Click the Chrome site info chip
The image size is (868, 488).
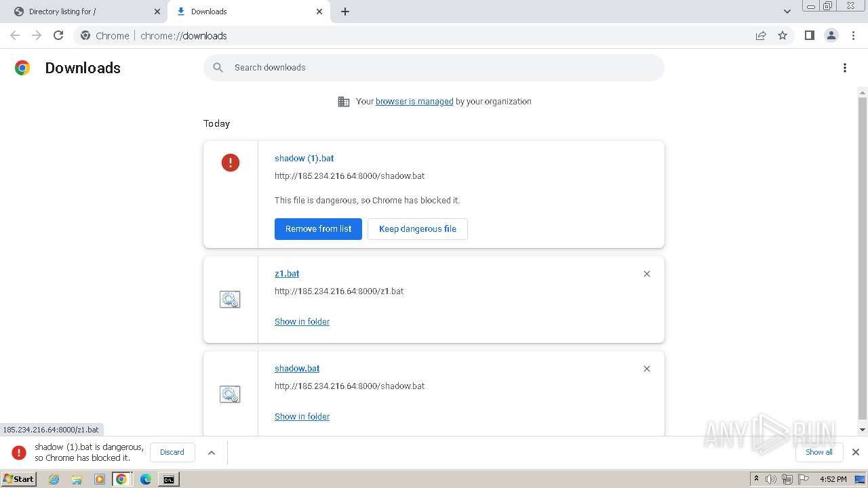tap(105, 35)
